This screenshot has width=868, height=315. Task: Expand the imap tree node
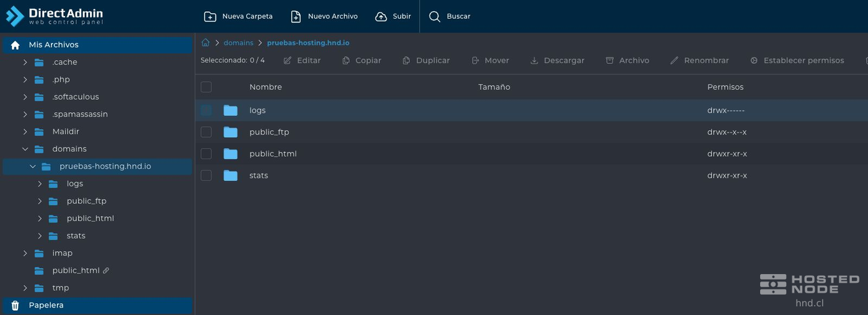pos(25,254)
